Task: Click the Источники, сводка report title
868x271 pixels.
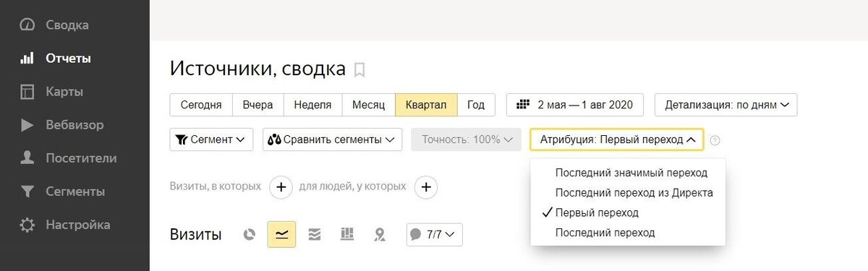Action: 258,69
